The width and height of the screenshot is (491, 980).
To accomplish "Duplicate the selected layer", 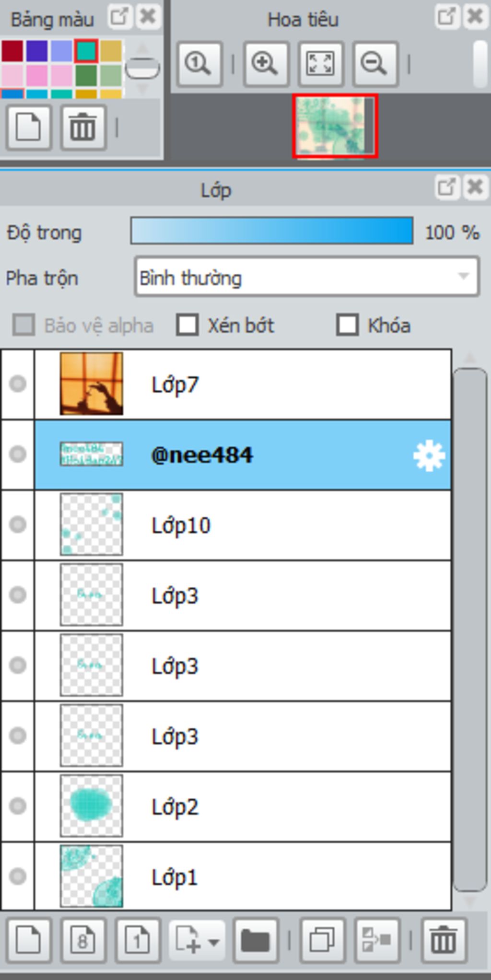I will (x=322, y=941).
